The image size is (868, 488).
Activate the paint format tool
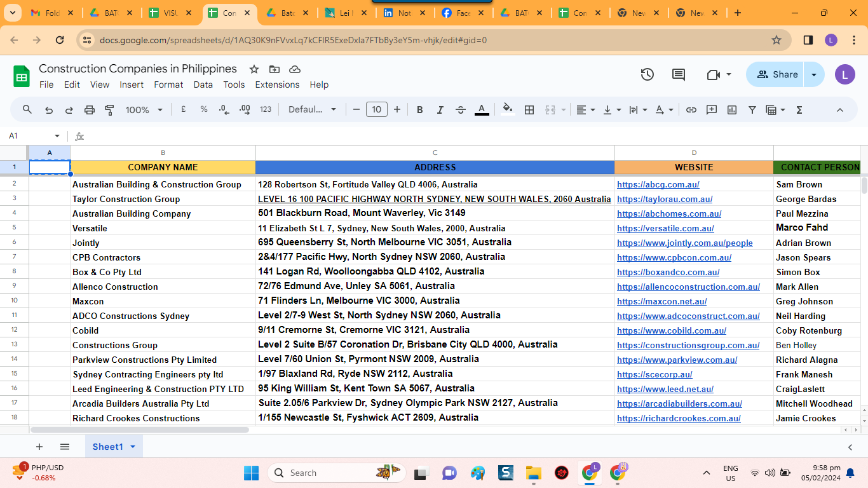tap(109, 110)
